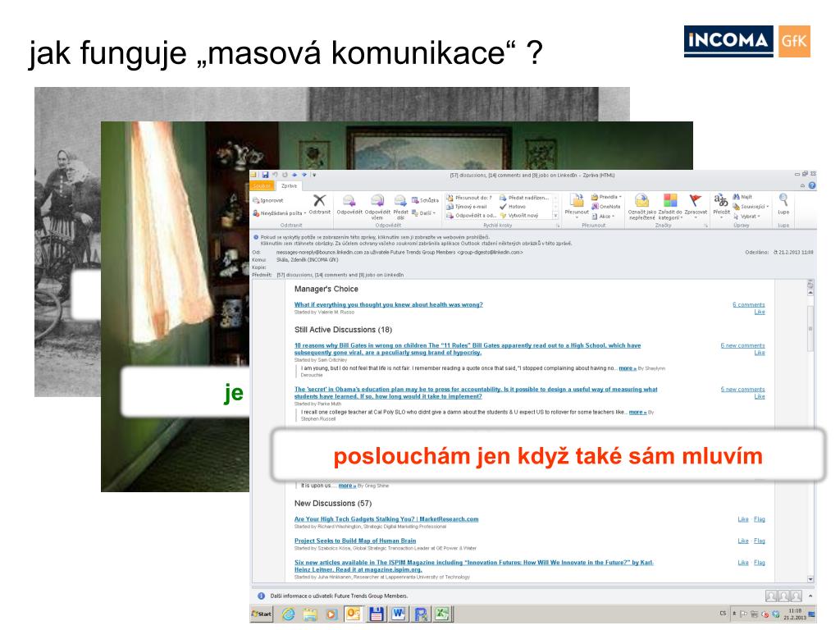Click the Odstranit delete X icon
Image resolution: width=840 pixels, height=630 pixels.
pyautogui.click(x=319, y=201)
